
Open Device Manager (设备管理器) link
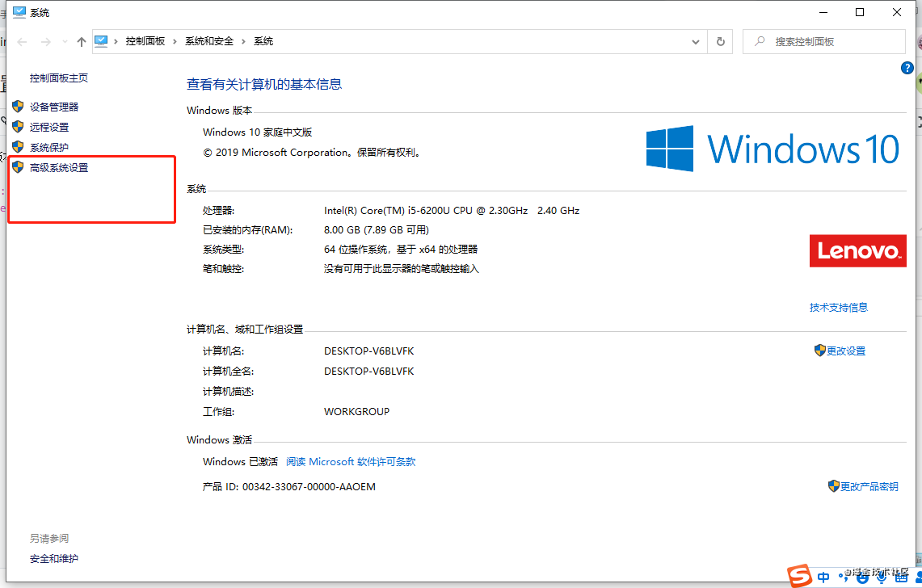pyautogui.click(x=54, y=107)
